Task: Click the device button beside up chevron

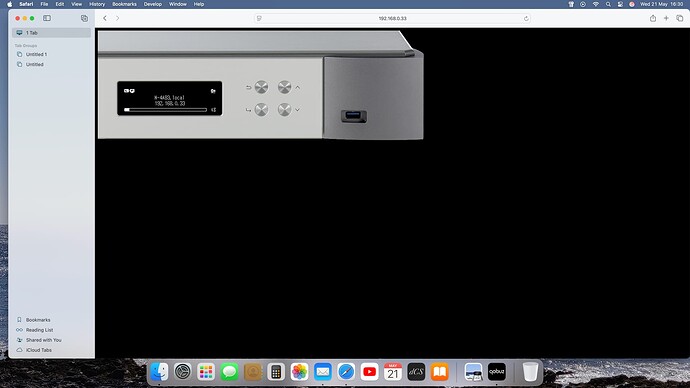Action: coord(285,87)
